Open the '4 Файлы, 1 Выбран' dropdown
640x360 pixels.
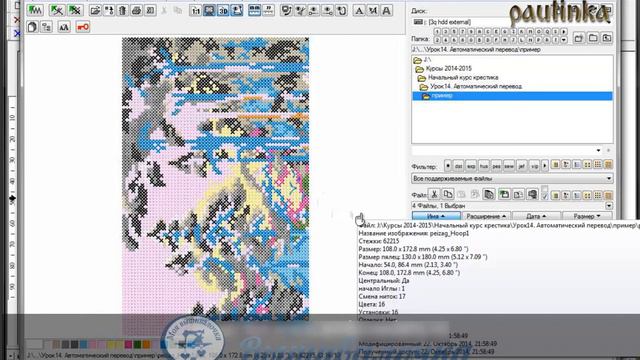pyautogui.click(x=609, y=206)
